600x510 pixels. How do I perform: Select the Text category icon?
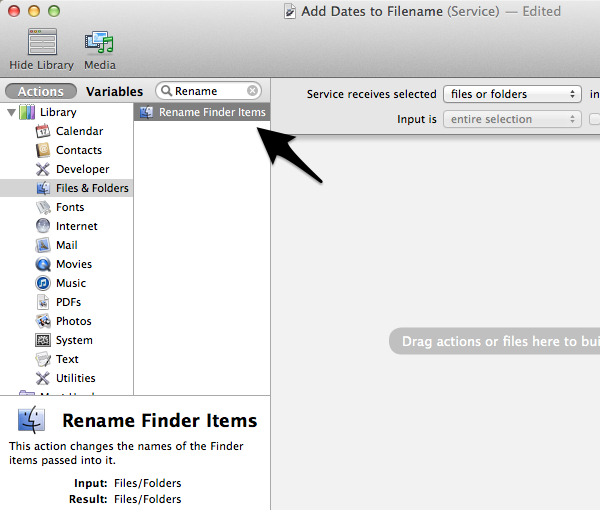point(43,359)
